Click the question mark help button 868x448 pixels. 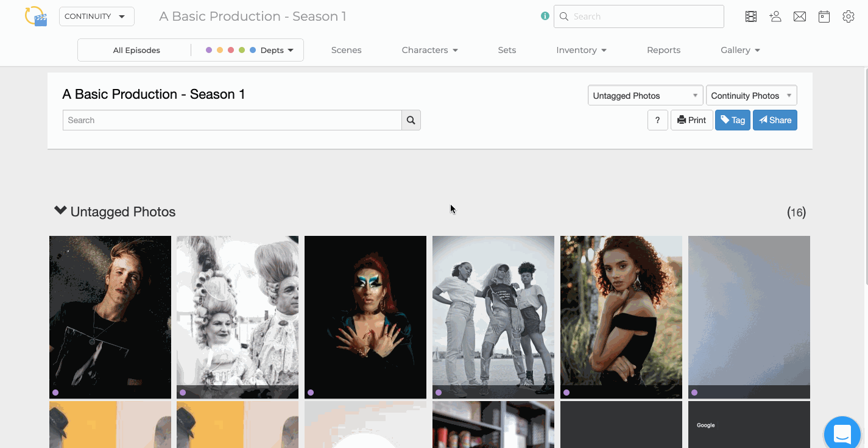click(658, 120)
